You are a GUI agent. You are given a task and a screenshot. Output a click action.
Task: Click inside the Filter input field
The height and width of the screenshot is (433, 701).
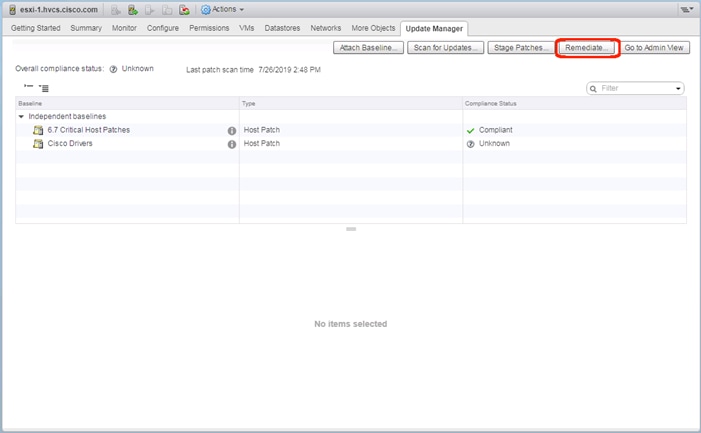pos(635,88)
